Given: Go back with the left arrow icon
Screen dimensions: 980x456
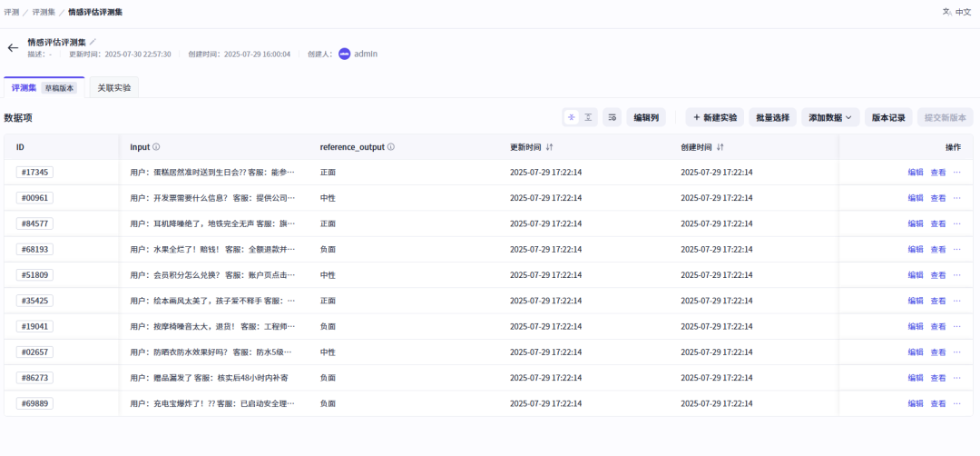Looking at the screenshot, I should pyautogui.click(x=13, y=48).
